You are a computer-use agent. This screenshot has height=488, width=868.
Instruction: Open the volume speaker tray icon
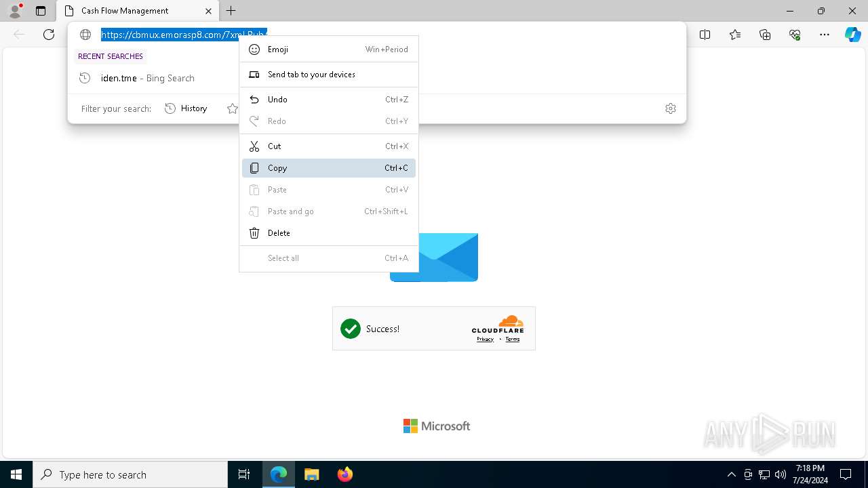[781, 474]
